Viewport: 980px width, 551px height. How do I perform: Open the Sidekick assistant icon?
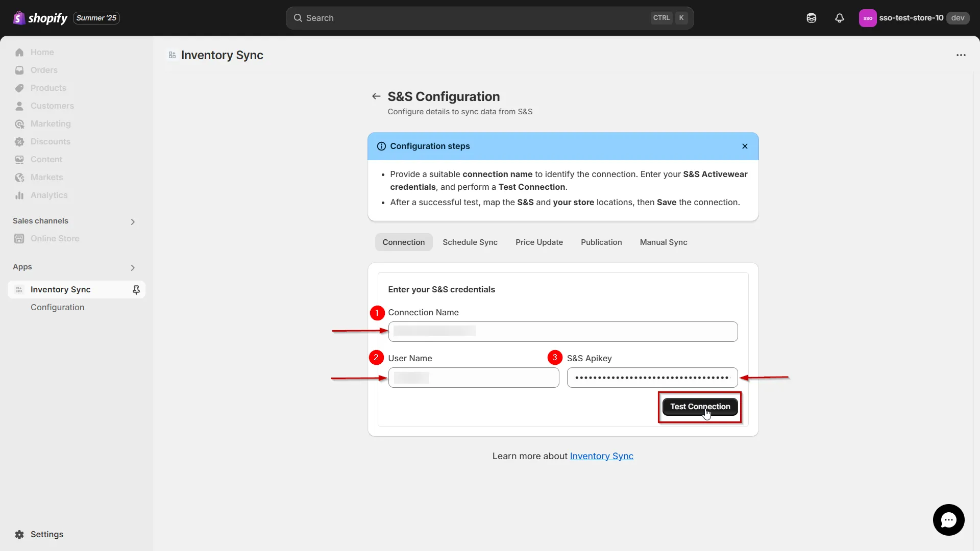coord(812,18)
